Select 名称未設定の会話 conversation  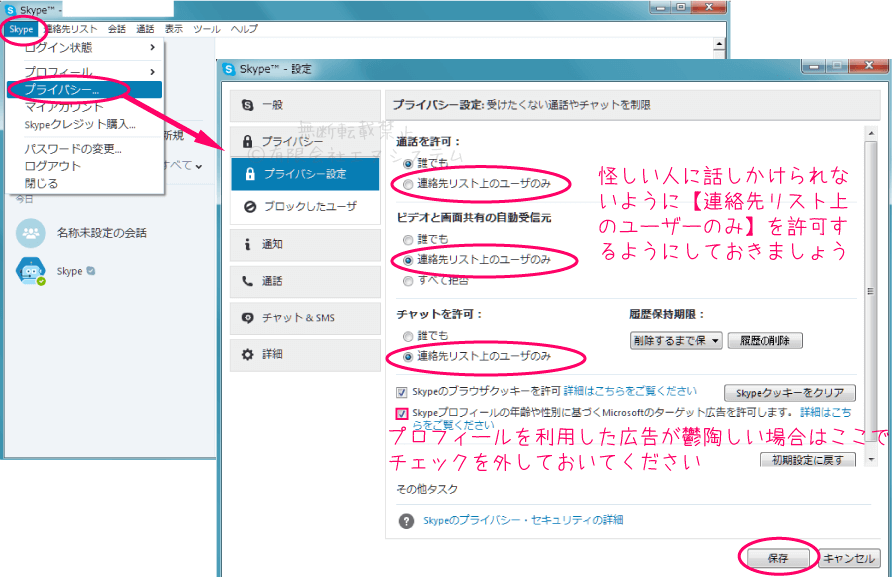point(102,233)
